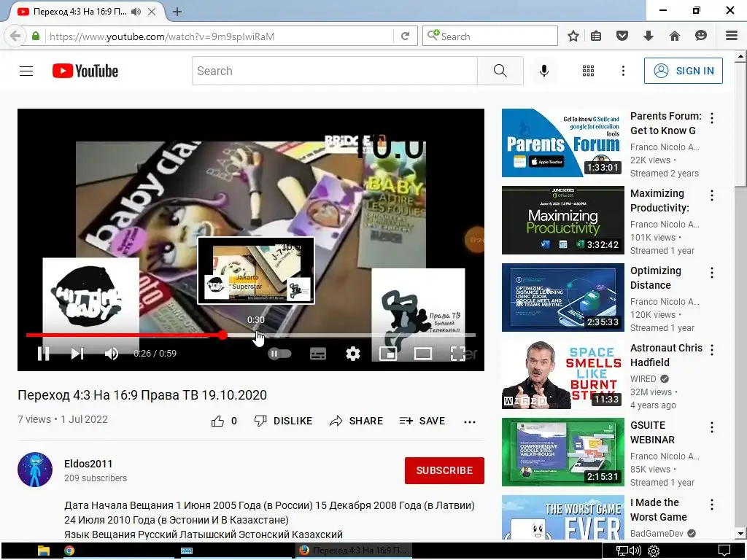Open notification center icon
This screenshot has height=560, width=747.
[x=724, y=551]
